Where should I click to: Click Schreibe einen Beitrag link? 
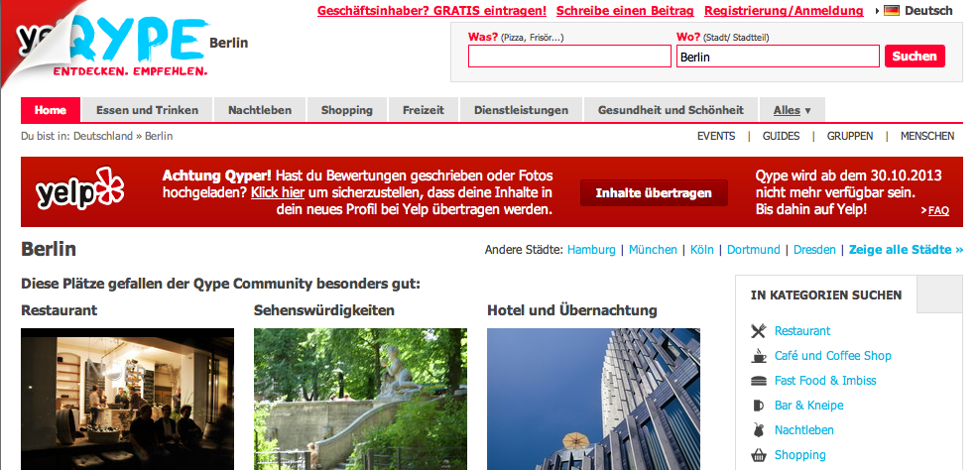click(x=625, y=11)
